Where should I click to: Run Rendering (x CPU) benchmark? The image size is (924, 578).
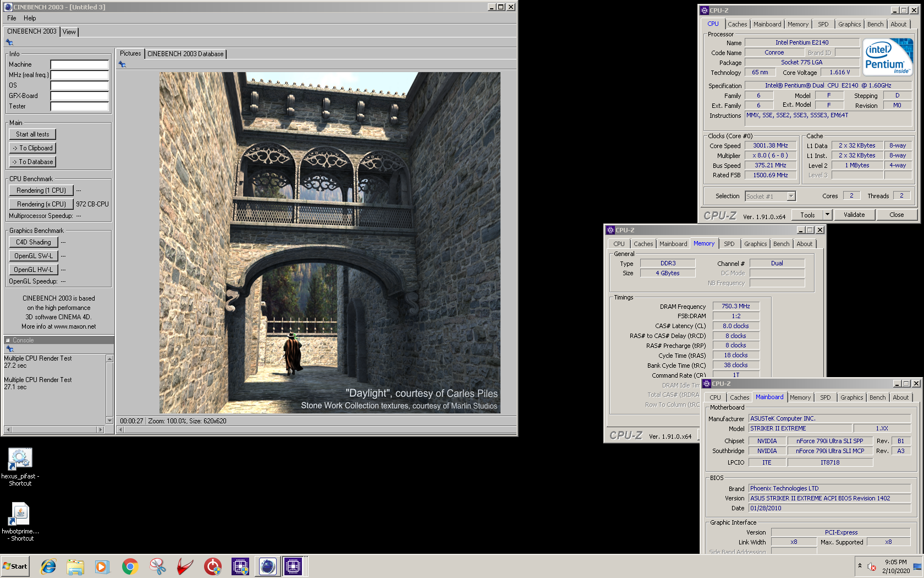click(41, 204)
